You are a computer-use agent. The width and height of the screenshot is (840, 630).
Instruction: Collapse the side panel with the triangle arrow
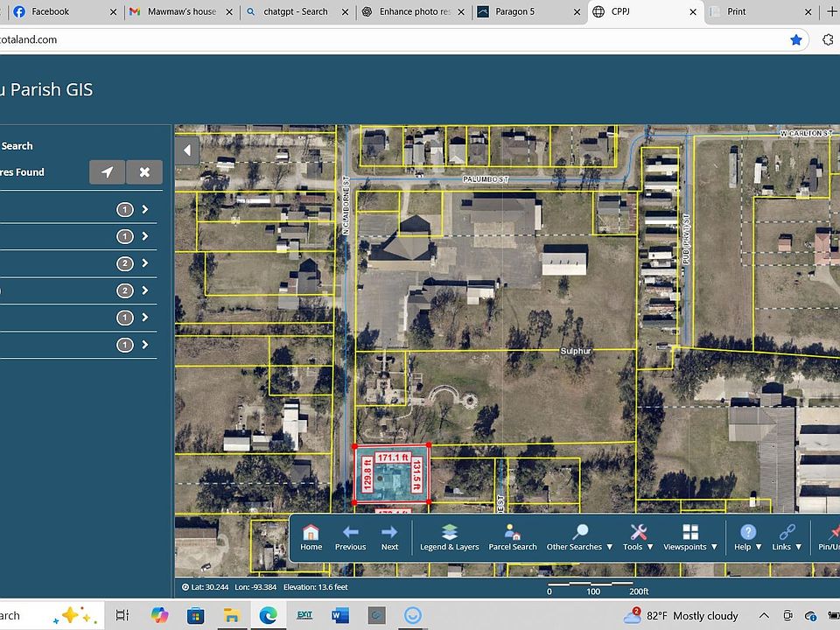point(187,150)
